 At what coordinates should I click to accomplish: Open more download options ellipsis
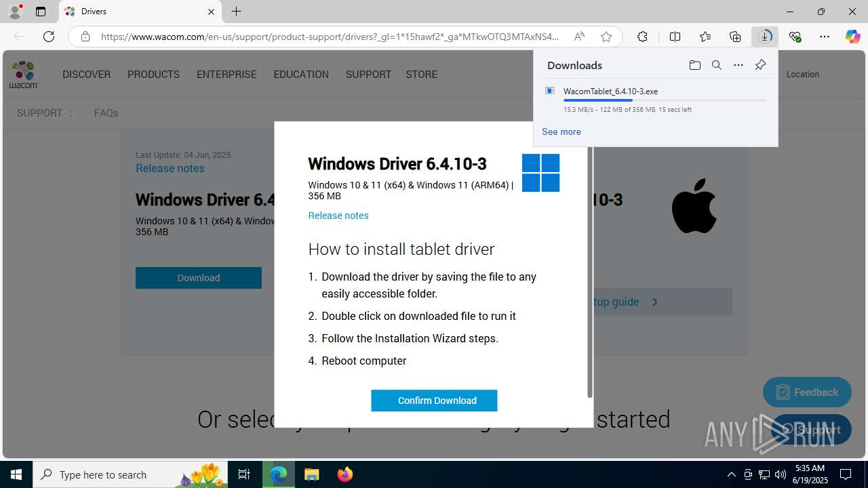click(738, 65)
